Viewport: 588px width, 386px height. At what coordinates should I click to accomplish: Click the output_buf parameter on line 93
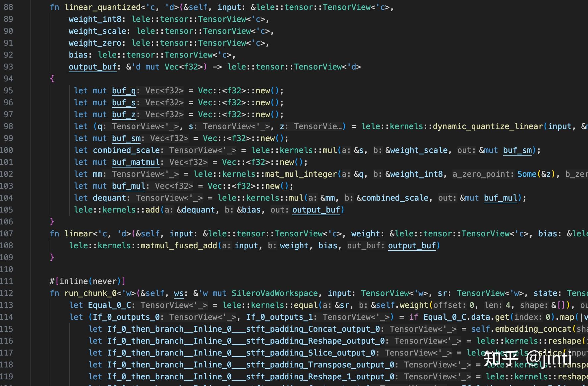93,67
